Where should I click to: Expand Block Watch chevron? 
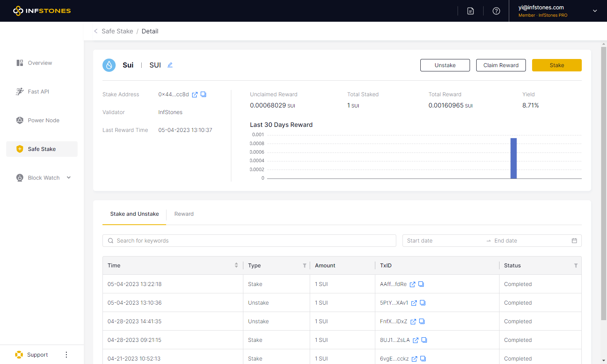[x=69, y=178]
